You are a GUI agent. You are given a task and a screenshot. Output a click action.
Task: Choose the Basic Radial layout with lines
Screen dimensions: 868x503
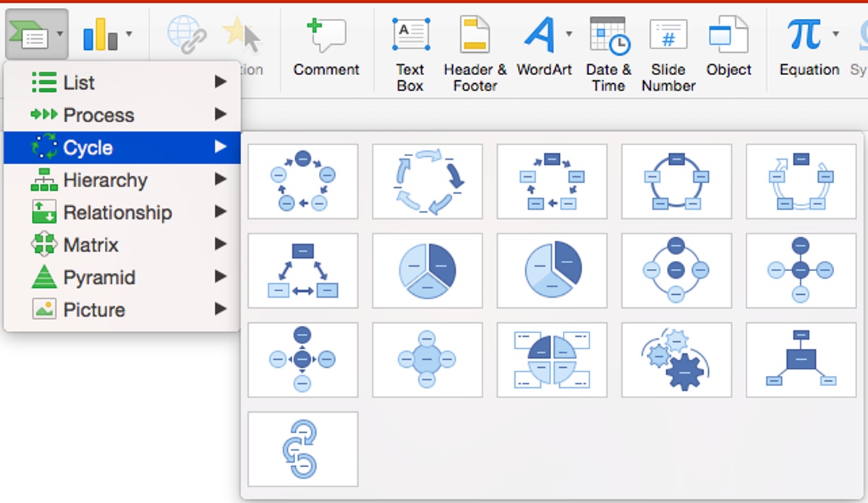click(x=801, y=271)
